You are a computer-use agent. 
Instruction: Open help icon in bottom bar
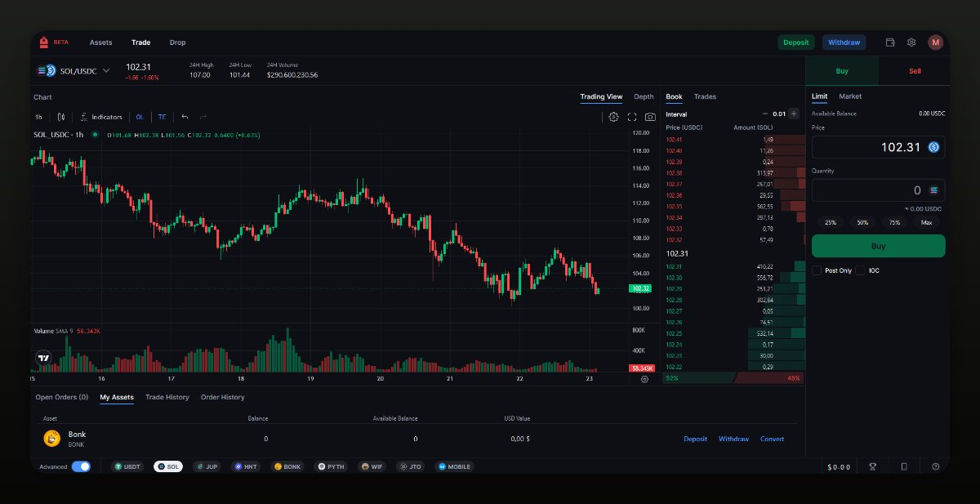(935, 466)
